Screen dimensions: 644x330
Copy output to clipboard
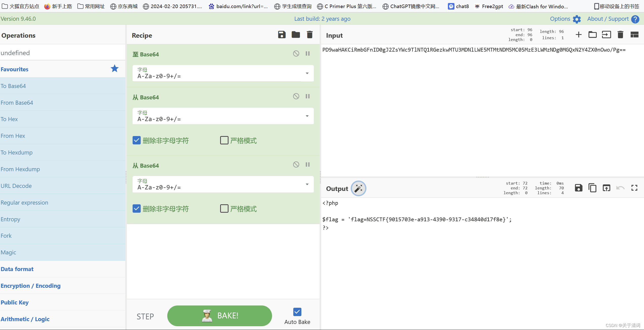(592, 188)
